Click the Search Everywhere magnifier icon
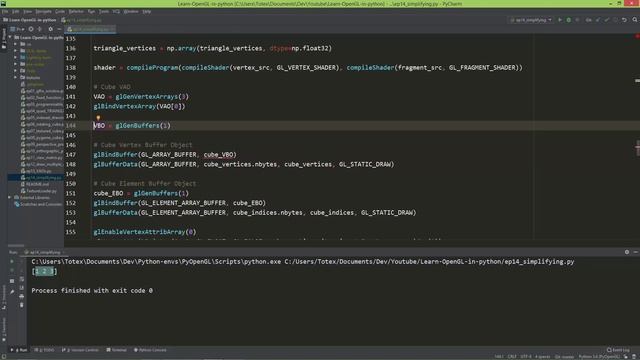The height and width of the screenshot is (360, 640). pos(635,20)
